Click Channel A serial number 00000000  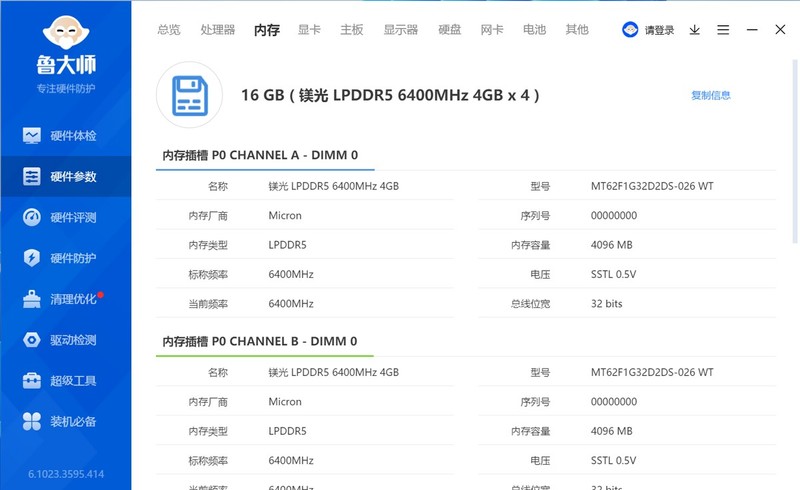(614, 215)
